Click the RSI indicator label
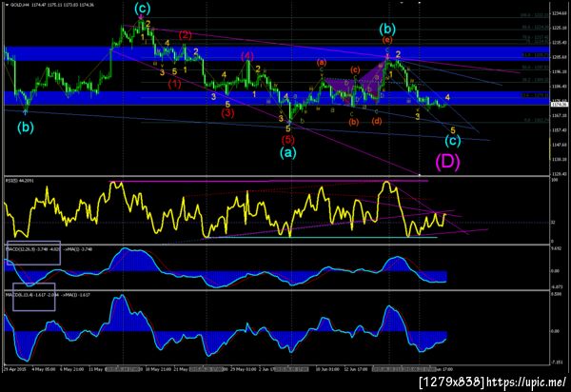Viewport: 571px width, 392px height. 19,181
